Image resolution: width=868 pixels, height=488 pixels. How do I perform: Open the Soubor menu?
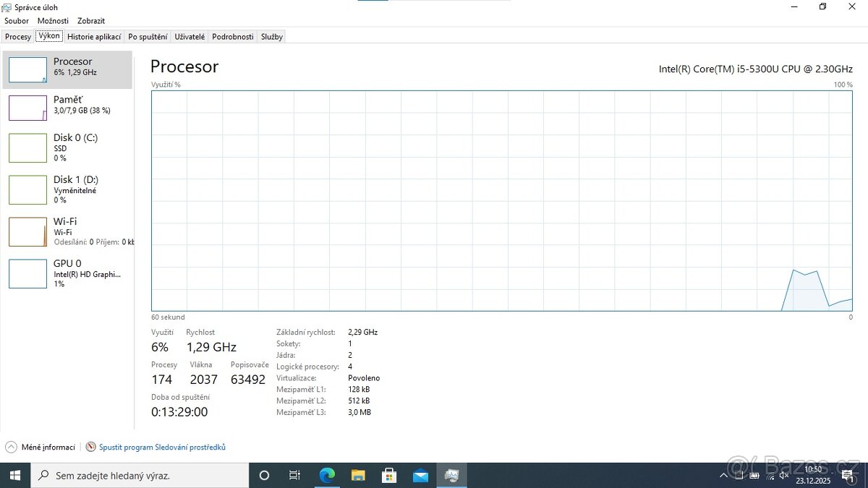(x=16, y=20)
